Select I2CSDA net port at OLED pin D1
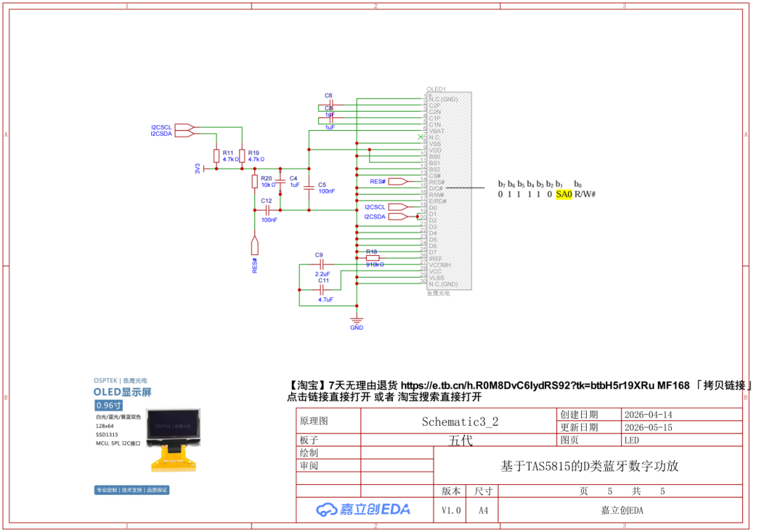The height and width of the screenshot is (532, 759). point(398,216)
